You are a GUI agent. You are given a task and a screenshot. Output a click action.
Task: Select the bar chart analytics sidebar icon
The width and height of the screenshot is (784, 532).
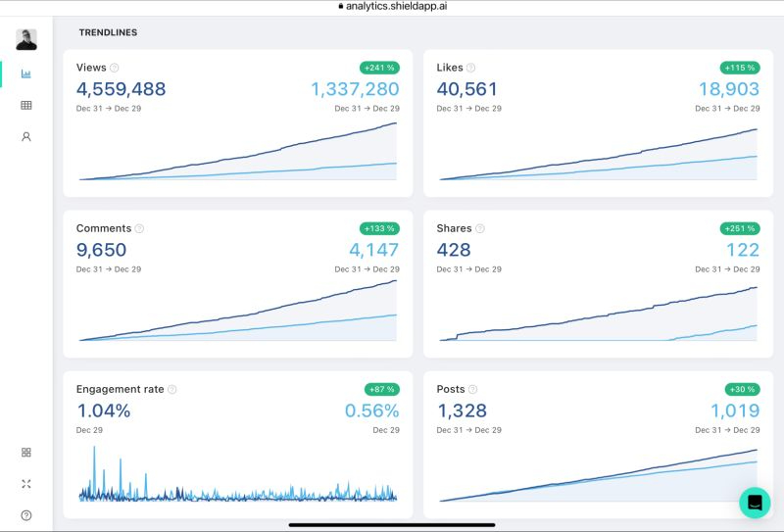click(26, 74)
